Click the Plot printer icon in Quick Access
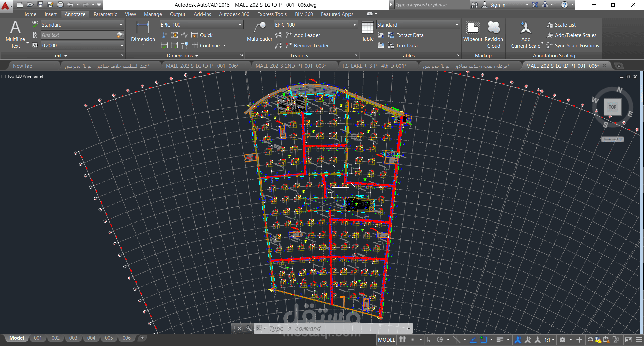644x346 pixels. [60, 5]
